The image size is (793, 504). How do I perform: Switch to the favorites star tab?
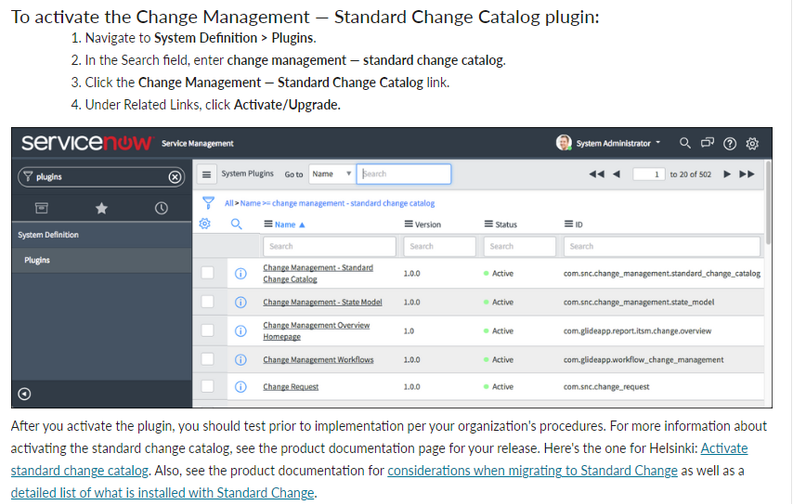pos(102,208)
